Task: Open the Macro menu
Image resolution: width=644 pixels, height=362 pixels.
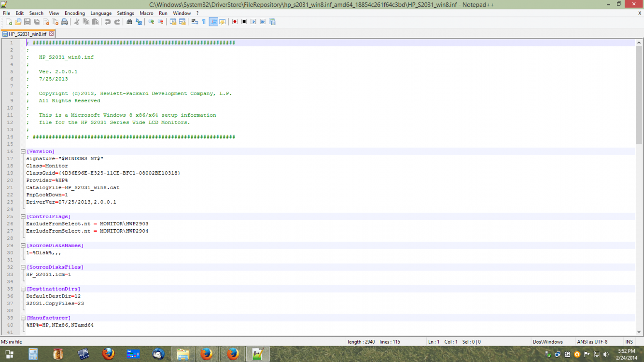Action: coord(146,13)
